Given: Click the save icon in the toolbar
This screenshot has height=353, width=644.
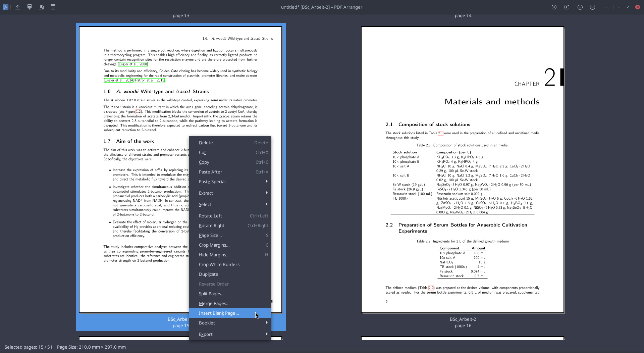Looking at the screenshot, I should pyautogui.click(x=41, y=7).
